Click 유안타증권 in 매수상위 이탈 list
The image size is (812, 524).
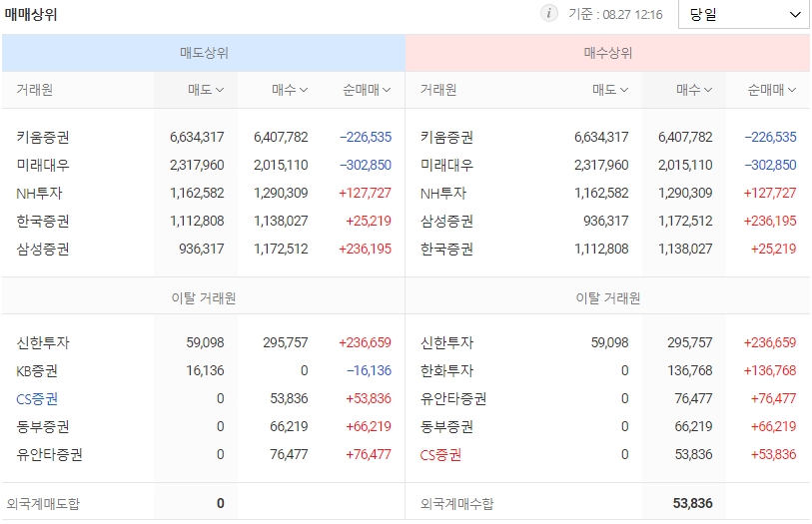pyautogui.click(x=453, y=399)
